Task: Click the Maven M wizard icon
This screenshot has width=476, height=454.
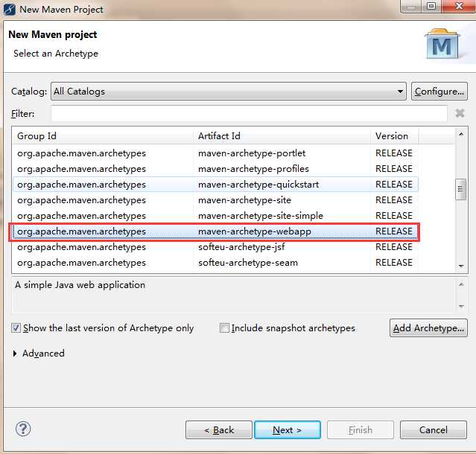Action: pos(442,44)
